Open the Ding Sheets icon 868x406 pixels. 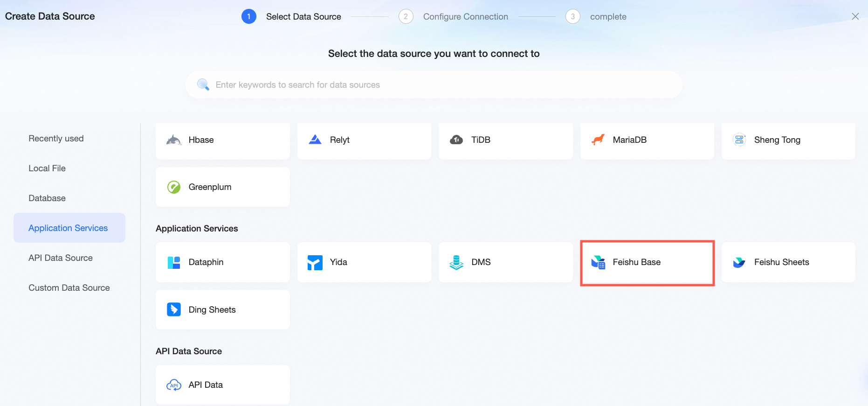174,309
